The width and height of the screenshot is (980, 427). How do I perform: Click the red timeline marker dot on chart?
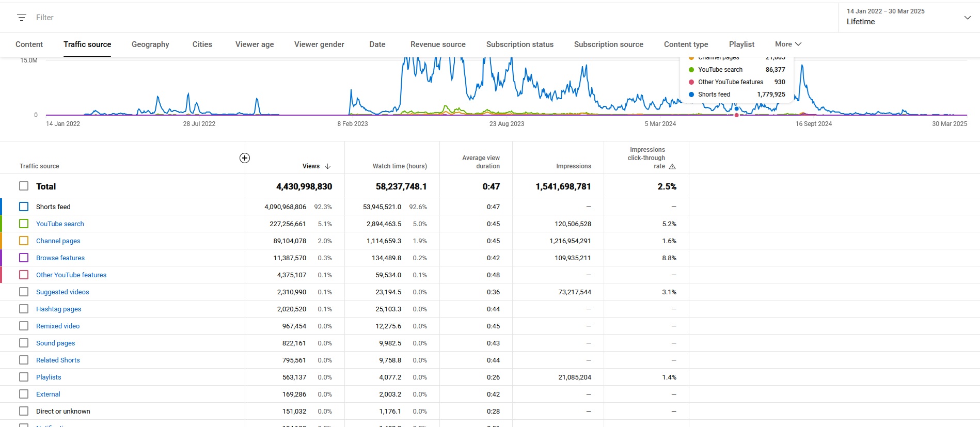(737, 115)
